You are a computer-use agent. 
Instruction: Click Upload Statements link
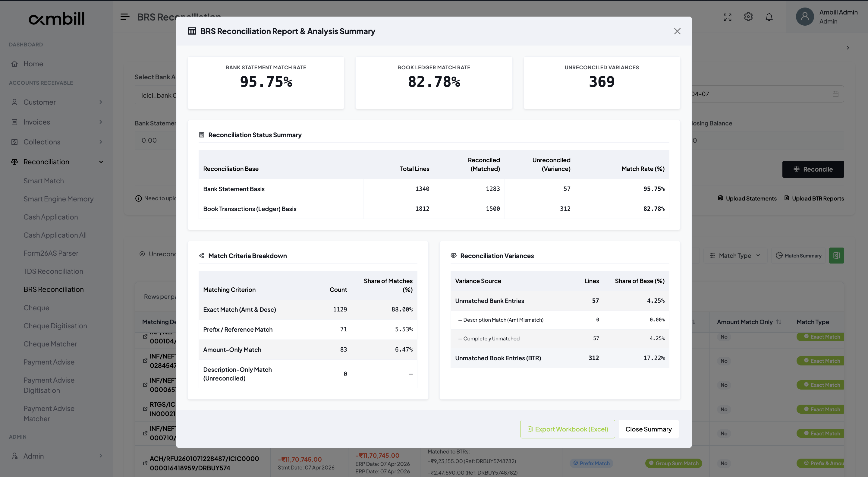click(x=747, y=198)
